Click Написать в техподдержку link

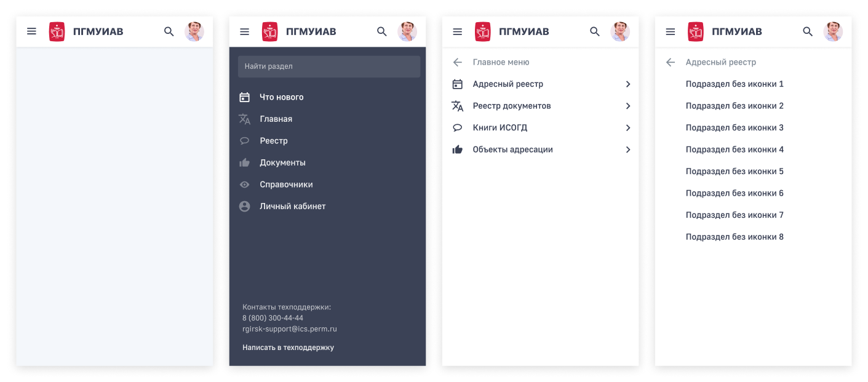[x=288, y=348]
